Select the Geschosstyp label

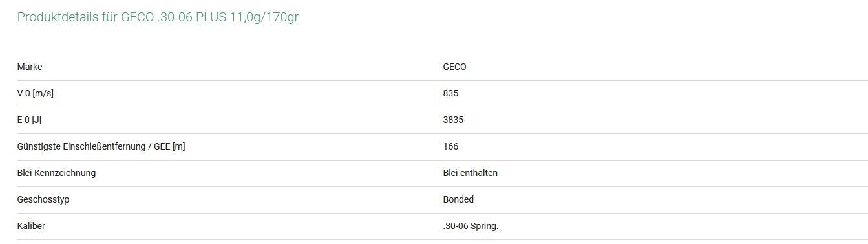tap(43, 199)
